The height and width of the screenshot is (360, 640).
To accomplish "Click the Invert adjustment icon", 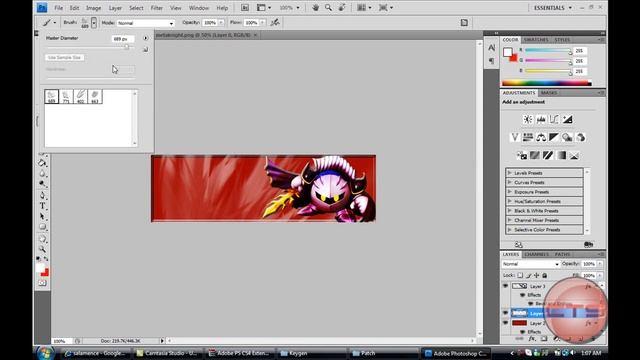I will click(x=522, y=156).
